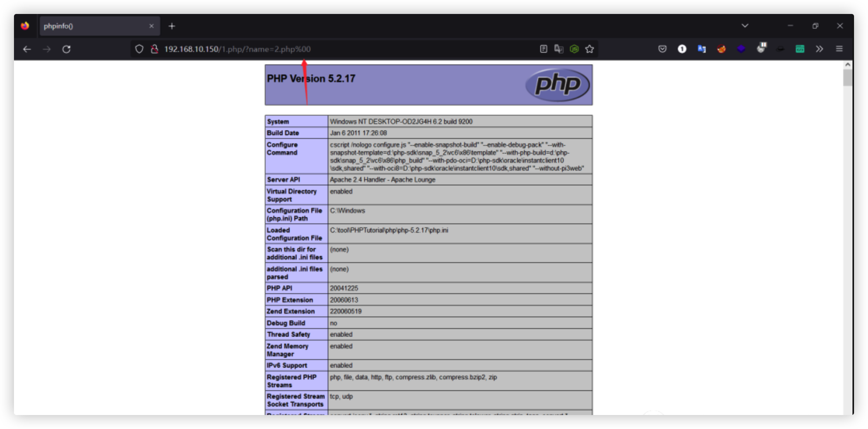Open the 1Password extension
Screen dimensions: 868x429
click(x=682, y=49)
